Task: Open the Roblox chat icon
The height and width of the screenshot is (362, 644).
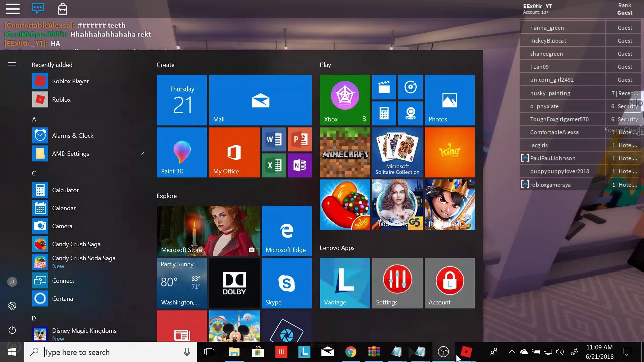Action: click(x=38, y=9)
